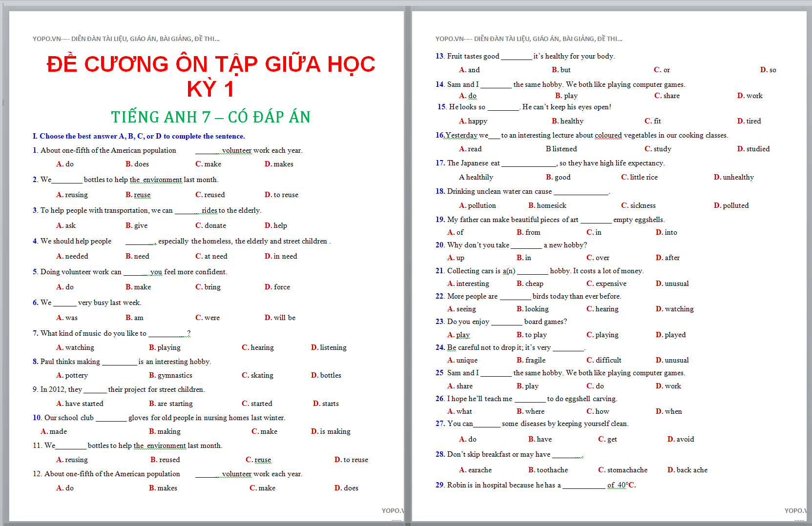Select answer "A healthily" in question 17
The image size is (812, 526).
click(476, 177)
